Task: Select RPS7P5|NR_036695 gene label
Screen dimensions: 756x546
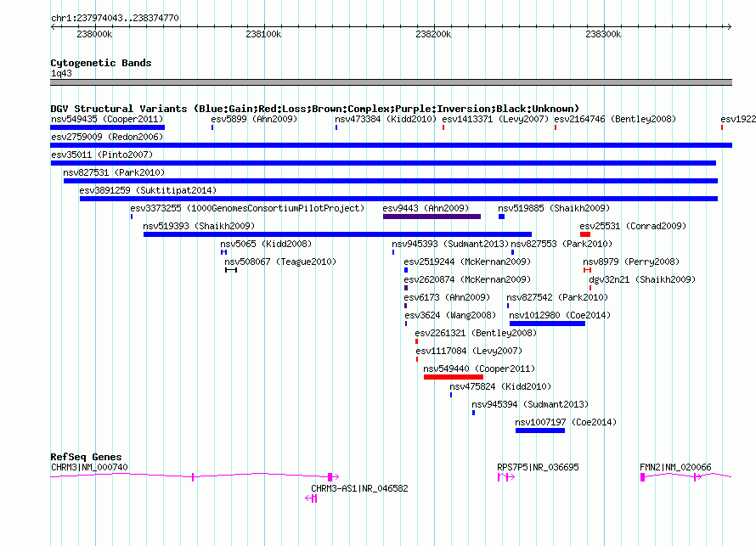Action: tap(538, 467)
